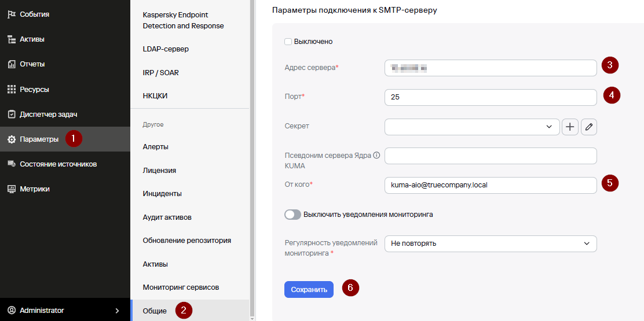
Task: Focus the Порт input field
Action: (x=491, y=98)
